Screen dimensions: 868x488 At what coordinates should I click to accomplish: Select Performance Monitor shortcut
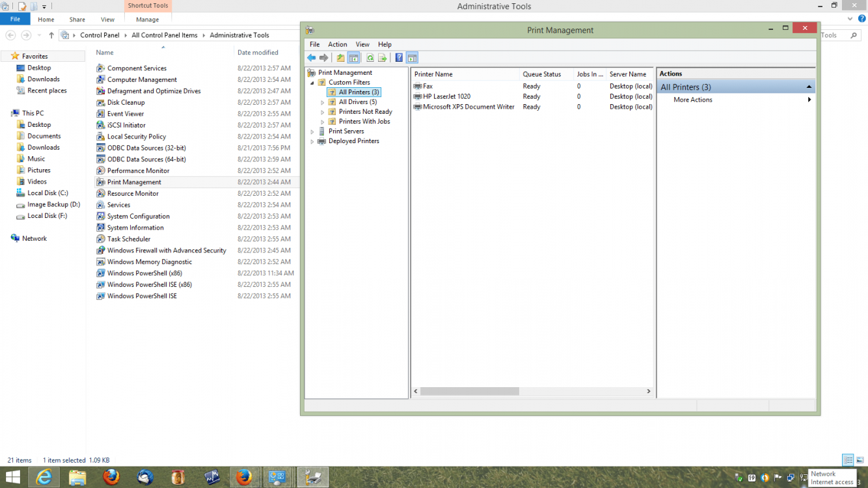138,170
